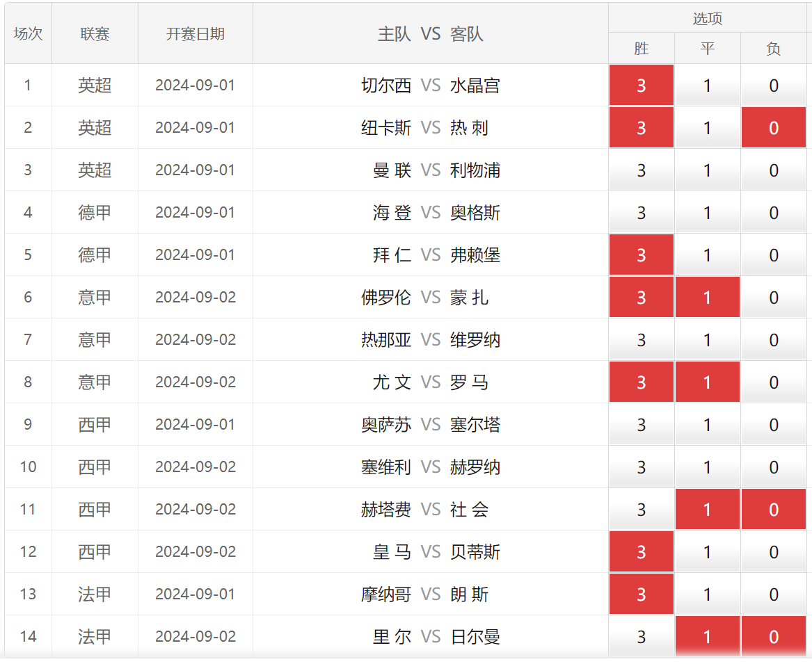This screenshot has height=664, width=812.
Task: Deselect loss (0) for 赫塔费 VS 社会
Action: tap(774, 509)
